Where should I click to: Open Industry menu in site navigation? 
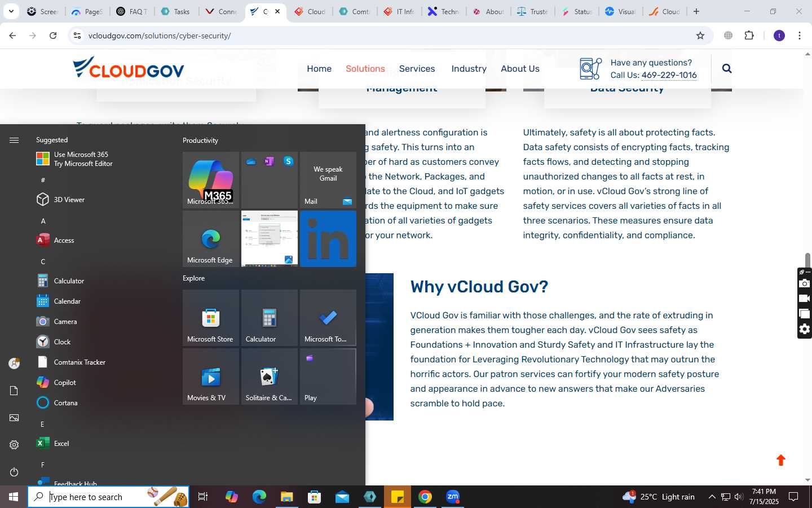tap(469, 68)
